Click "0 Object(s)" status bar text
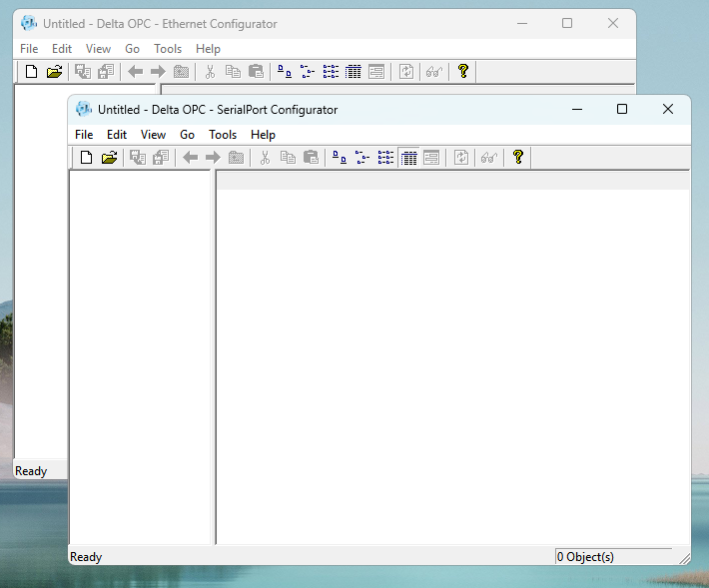 tap(585, 557)
